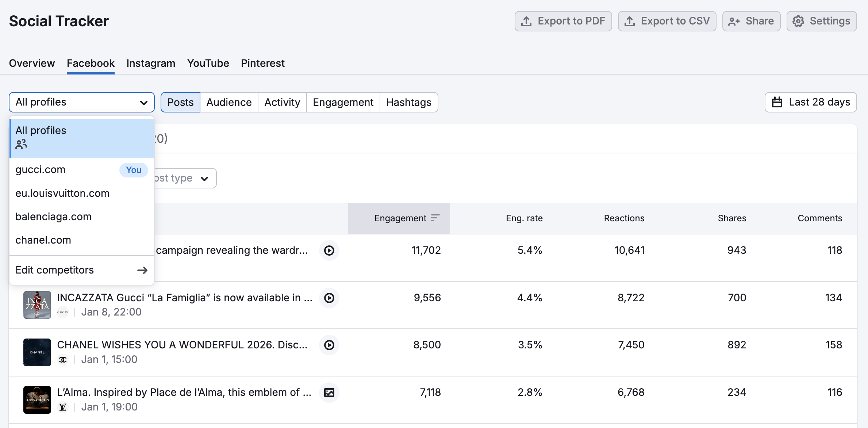Click the calendar icon on date range selector
868x428 pixels.
click(x=778, y=102)
